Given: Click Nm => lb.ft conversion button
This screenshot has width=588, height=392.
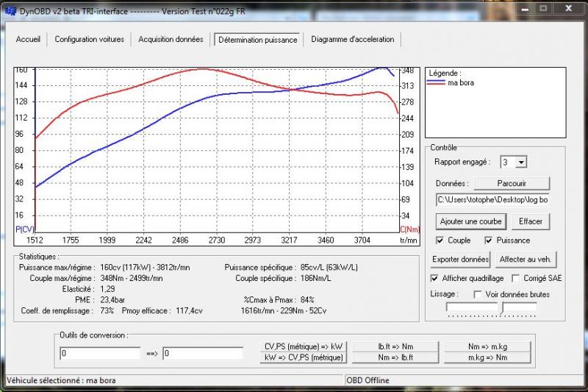Looking at the screenshot, I should pyautogui.click(x=395, y=358).
